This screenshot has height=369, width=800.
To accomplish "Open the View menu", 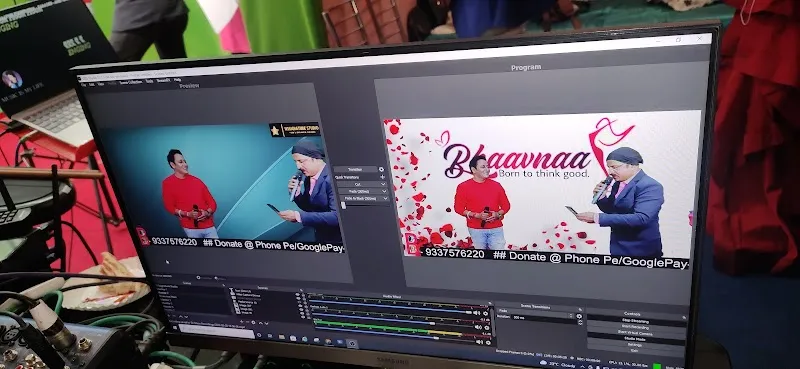I will [101, 84].
